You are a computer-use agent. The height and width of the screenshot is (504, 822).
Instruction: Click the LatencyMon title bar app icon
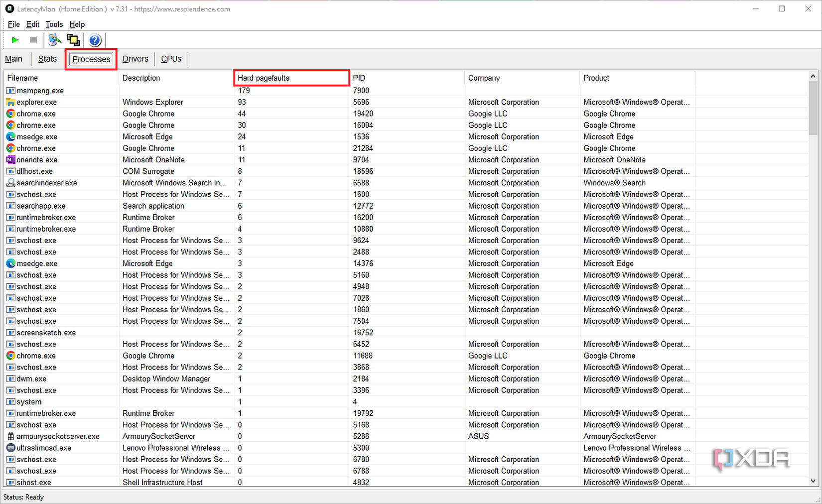click(x=9, y=9)
